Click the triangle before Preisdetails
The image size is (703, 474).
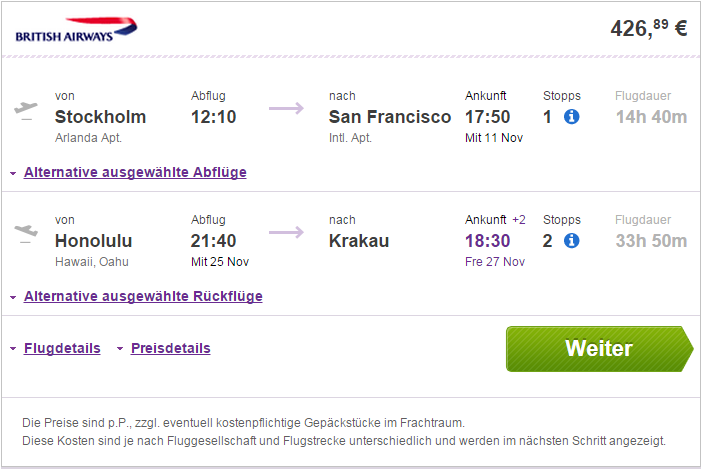[x=120, y=348]
